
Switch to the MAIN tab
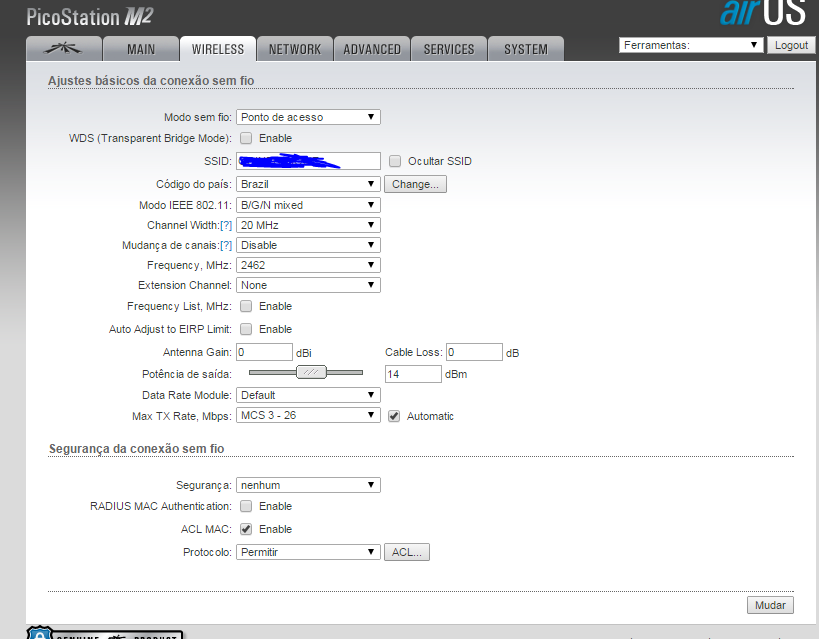point(141,49)
